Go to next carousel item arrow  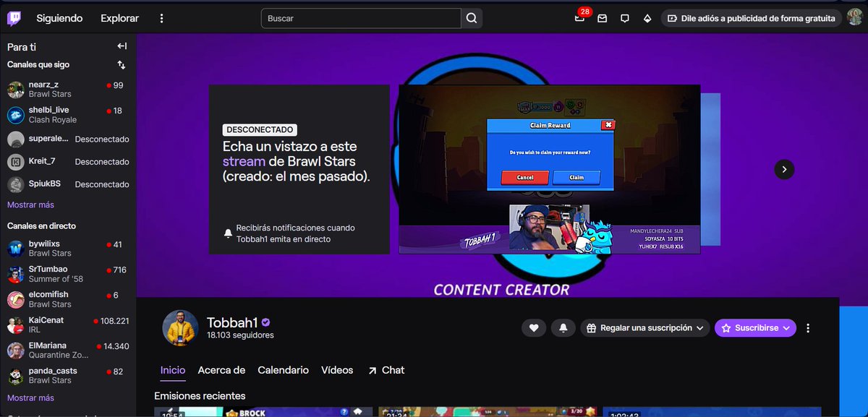pos(784,169)
